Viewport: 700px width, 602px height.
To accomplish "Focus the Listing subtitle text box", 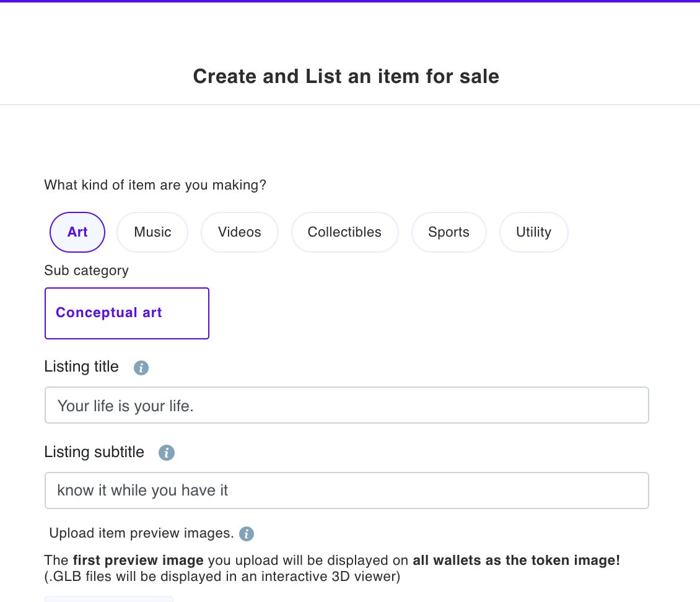I will 346,491.
